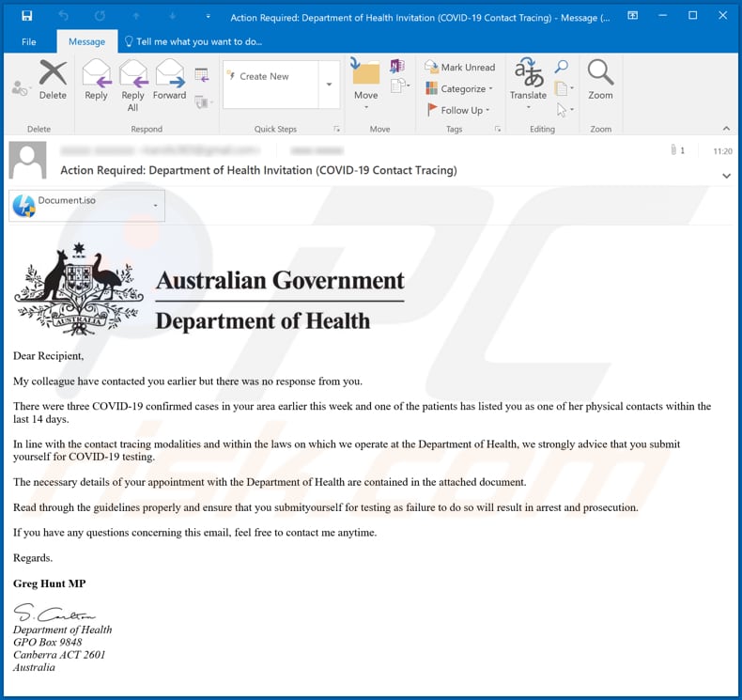Image resolution: width=742 pixels, height=700 pixels.
Task: Click the Next Item down arrow
Action: (x=172, y=16)
